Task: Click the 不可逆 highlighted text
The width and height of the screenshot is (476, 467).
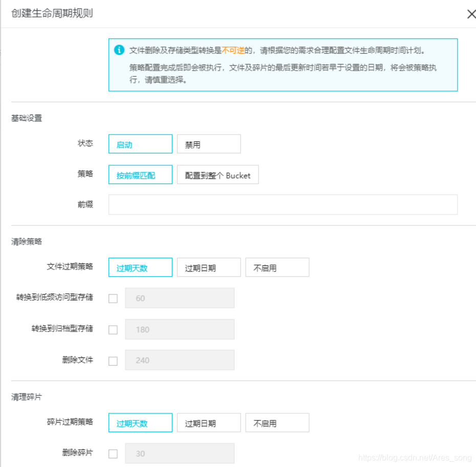Action: tap(233, 50)
